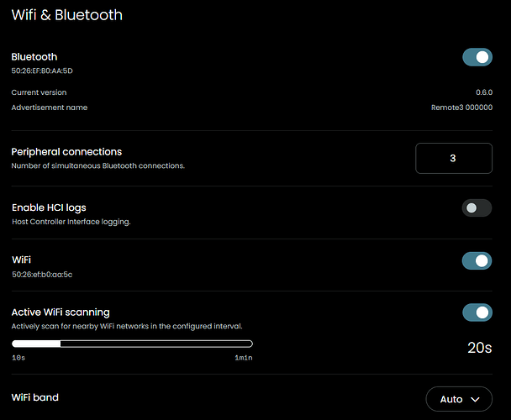Click the 20s interval value
This screenshot has height=420, width=511.
pos(479,348)
